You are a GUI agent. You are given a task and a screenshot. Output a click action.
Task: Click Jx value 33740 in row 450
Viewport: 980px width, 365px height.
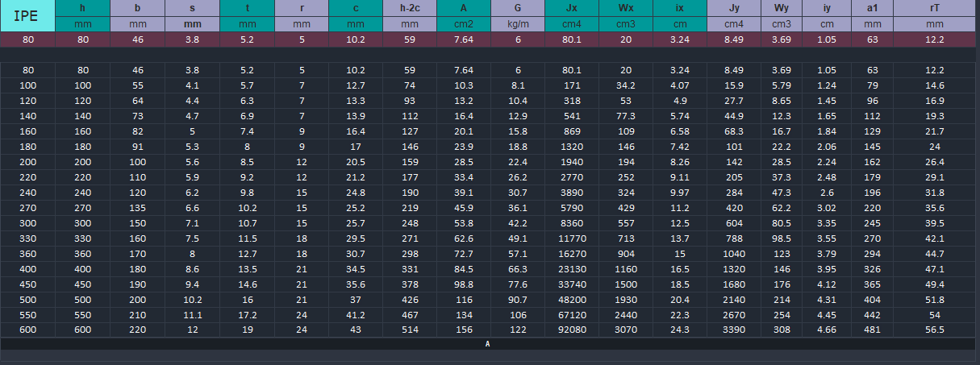pos(572,284)
